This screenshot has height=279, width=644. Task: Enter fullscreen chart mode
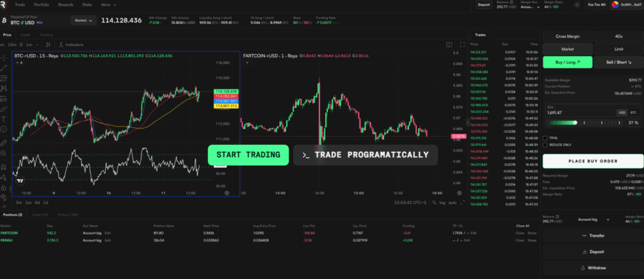461,45
